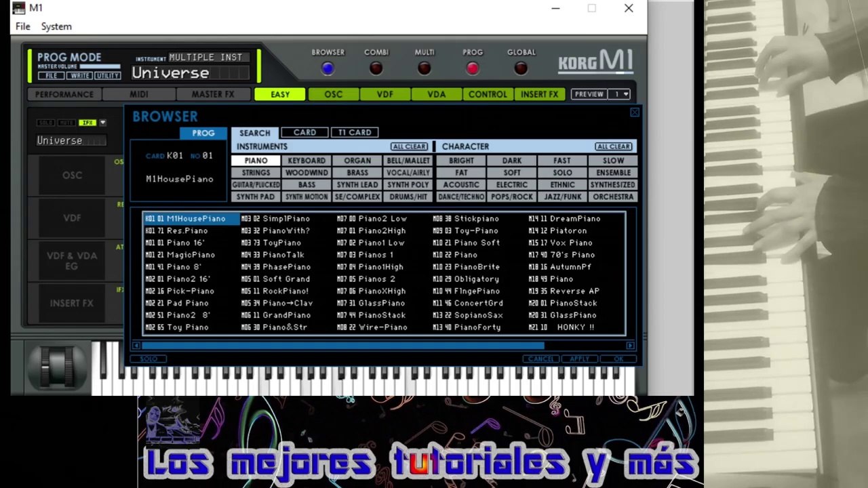The width and height of the screenshot is (868, 488).
Task: Click the browser list right scroll arrow
Action: (630, 346)
